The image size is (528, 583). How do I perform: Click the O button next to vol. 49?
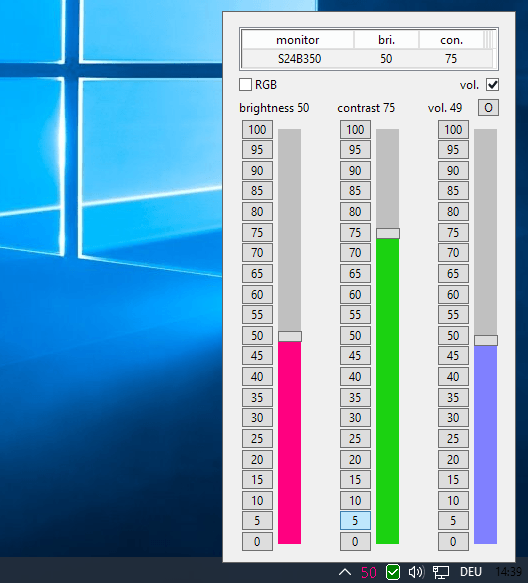[488, 108]
